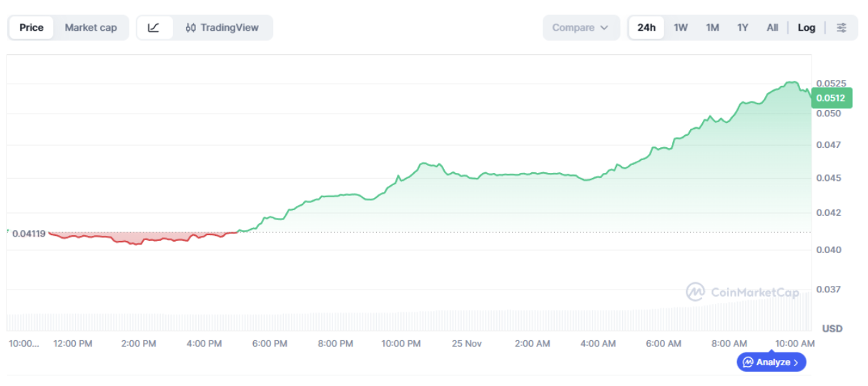
Task: Switch to line chart view icon
Action: pyautogui.click(x=154, y=28)
